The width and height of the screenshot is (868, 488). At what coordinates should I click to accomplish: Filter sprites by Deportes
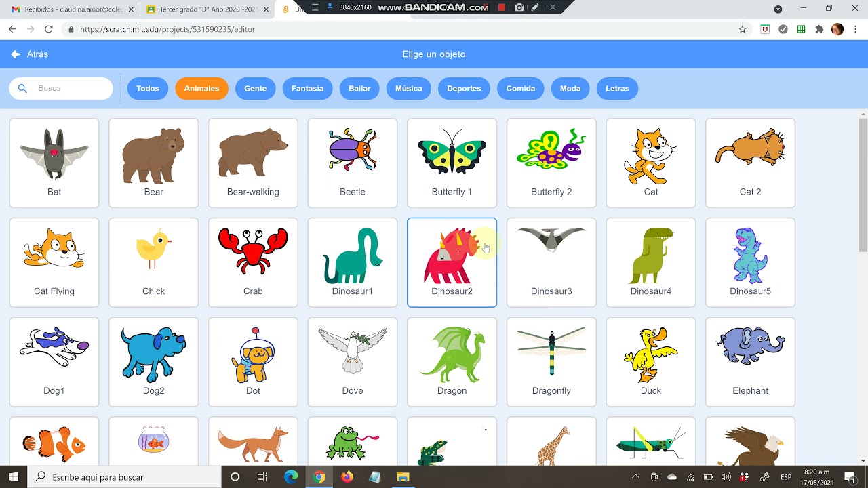tap(464, 89)
